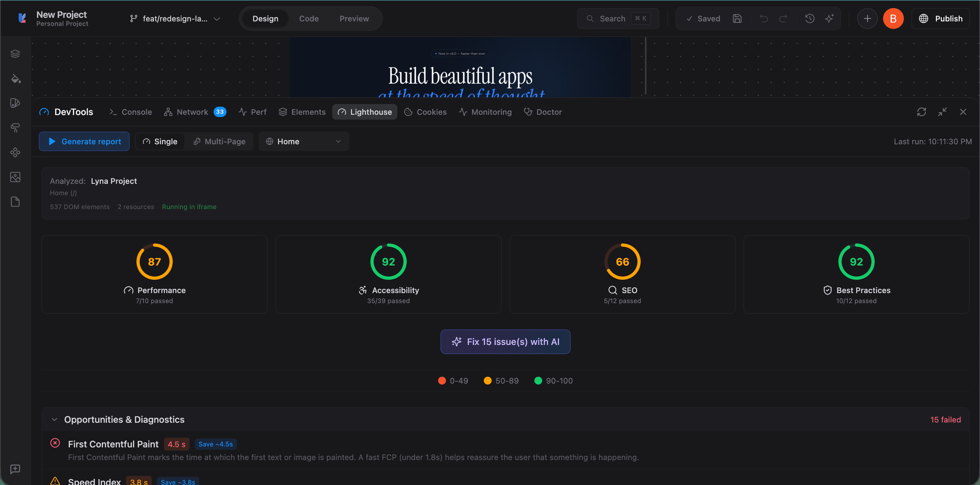Select the paint bucket icon in sidebar
980x485 pixels.
pos(15,79)
